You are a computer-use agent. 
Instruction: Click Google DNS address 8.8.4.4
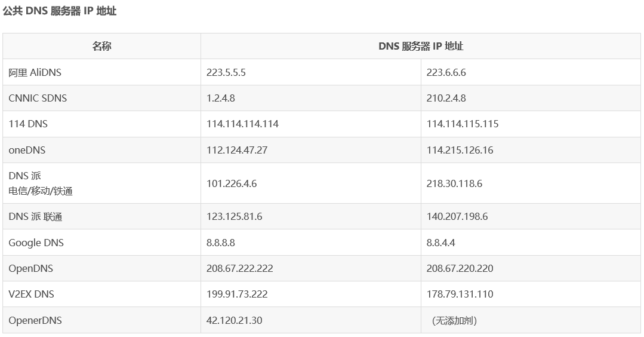click(x=531, y=243)
